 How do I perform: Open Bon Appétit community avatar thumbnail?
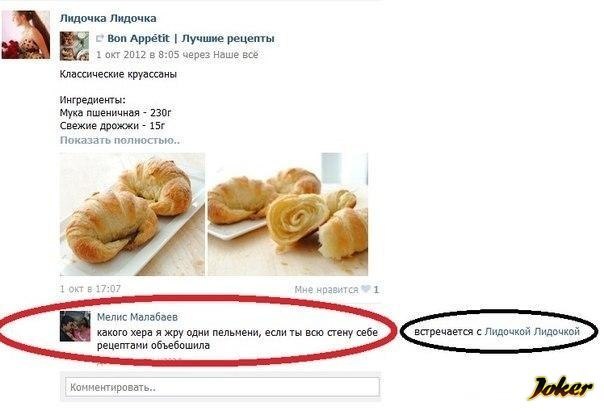(x=74, y=46)
